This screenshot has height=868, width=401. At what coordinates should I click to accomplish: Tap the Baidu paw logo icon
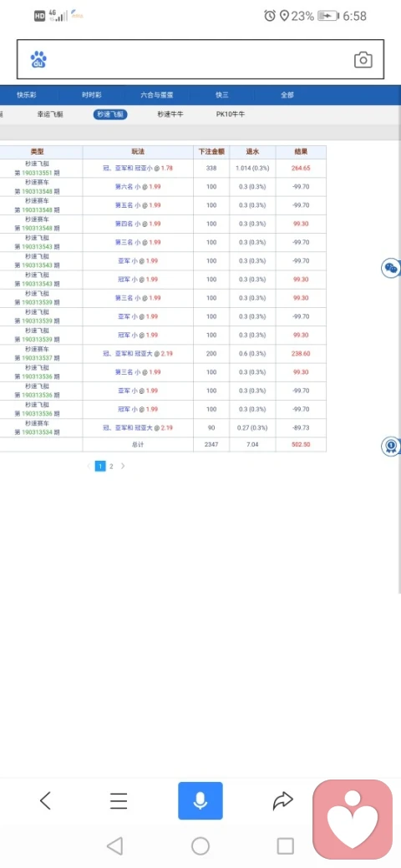(x=38, y=60)
